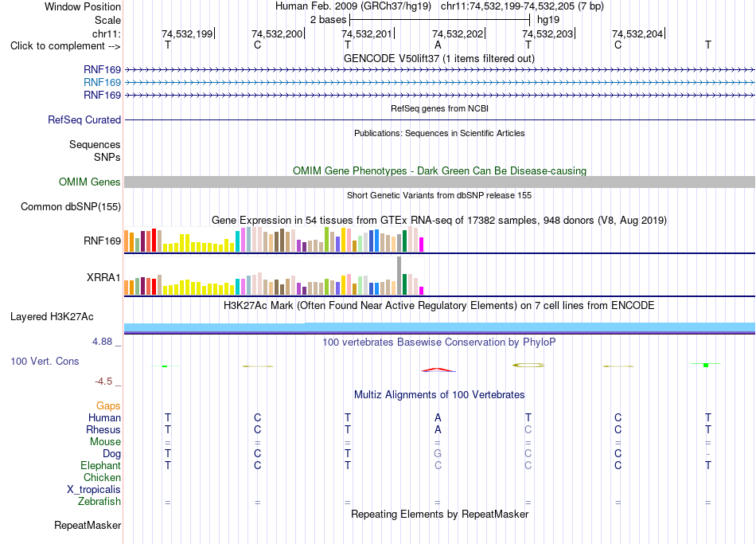Click base A under 74,532,202 in ruler
The width and height of the screenshot is (756, 544).
(438, 45)
